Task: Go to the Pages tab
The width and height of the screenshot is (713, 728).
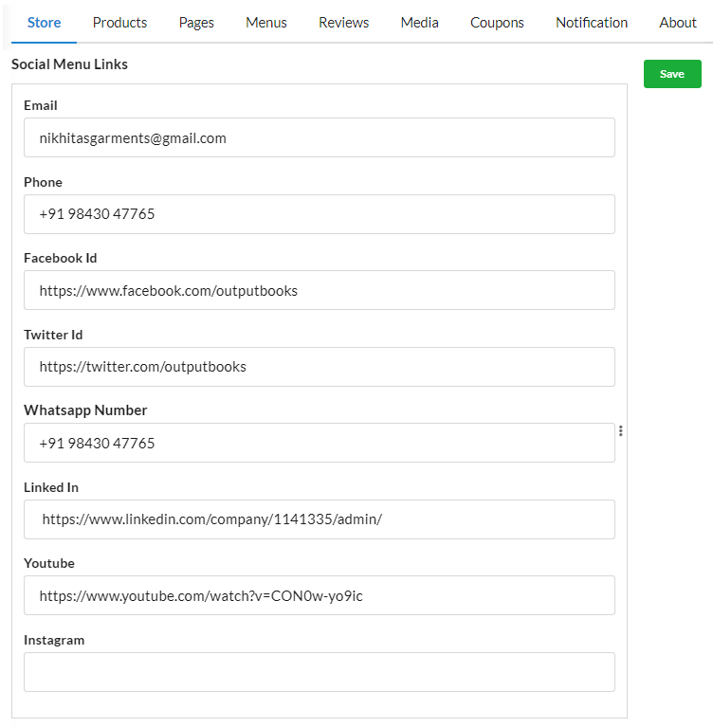Action: tap(196, 23)
